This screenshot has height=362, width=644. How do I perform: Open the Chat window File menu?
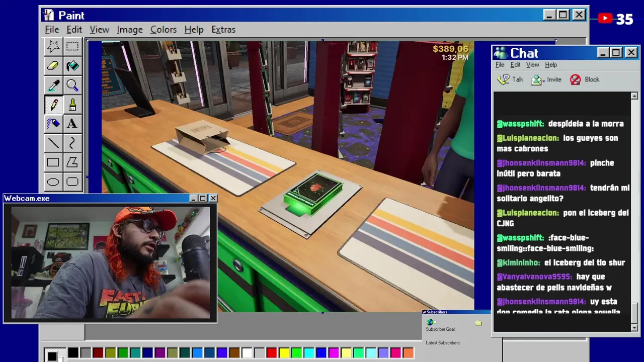500,65
